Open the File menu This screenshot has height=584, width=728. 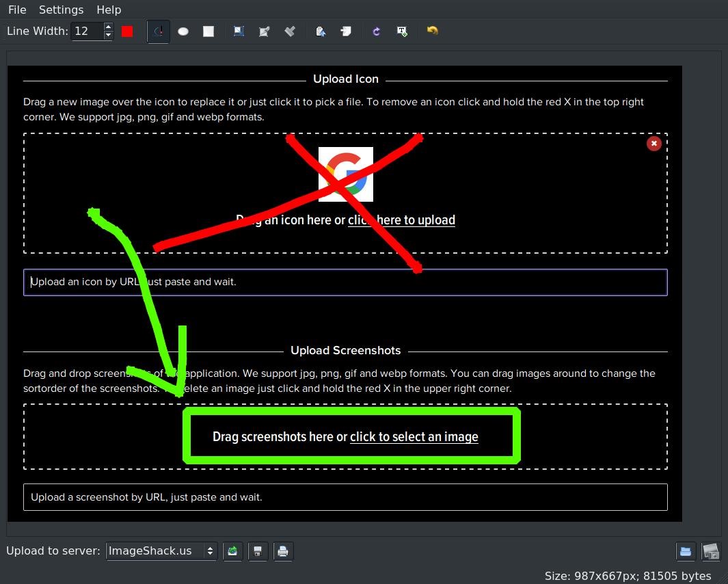tap(16, 10)
